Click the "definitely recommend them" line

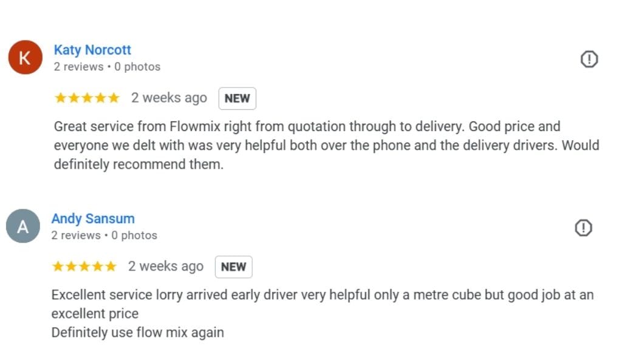139,164
